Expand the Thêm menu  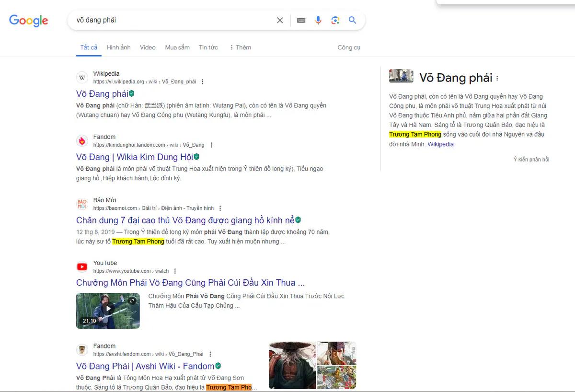(241, 47)
